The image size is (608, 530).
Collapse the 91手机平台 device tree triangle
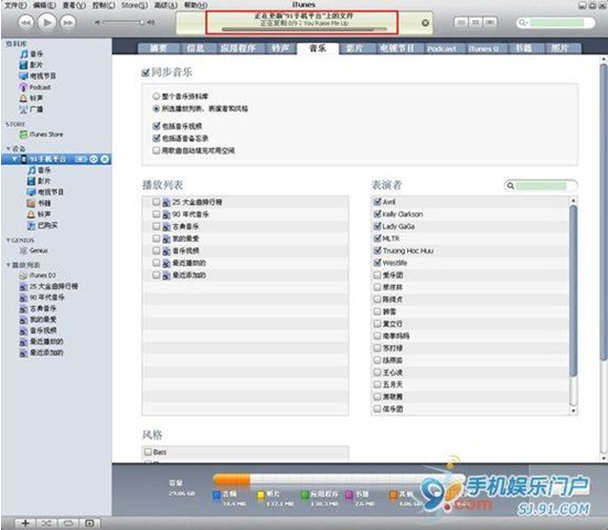[x=14, y=159]
